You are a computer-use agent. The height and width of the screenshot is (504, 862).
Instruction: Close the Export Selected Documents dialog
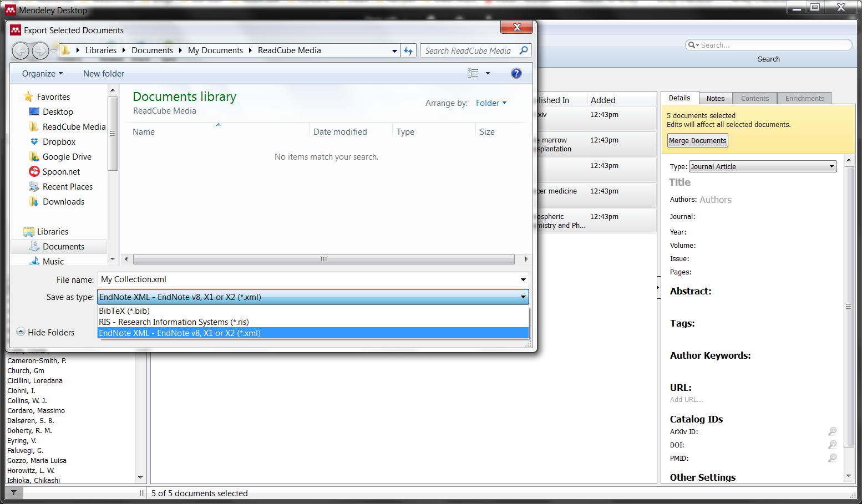pyautogui.click(x=516, y=27)
